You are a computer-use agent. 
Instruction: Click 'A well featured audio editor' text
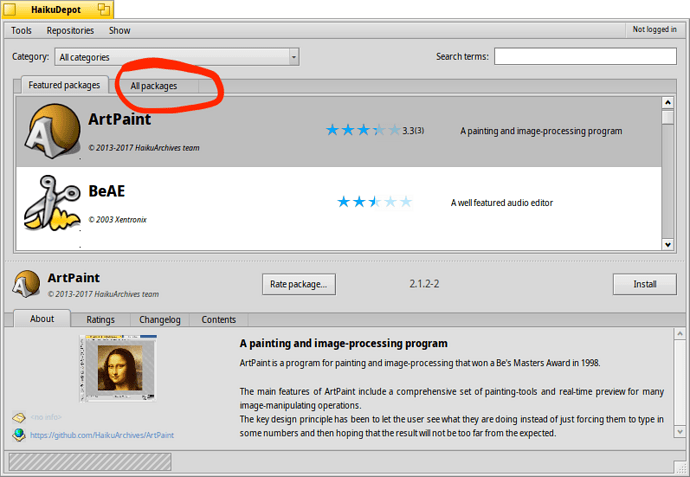coord(502,202)
